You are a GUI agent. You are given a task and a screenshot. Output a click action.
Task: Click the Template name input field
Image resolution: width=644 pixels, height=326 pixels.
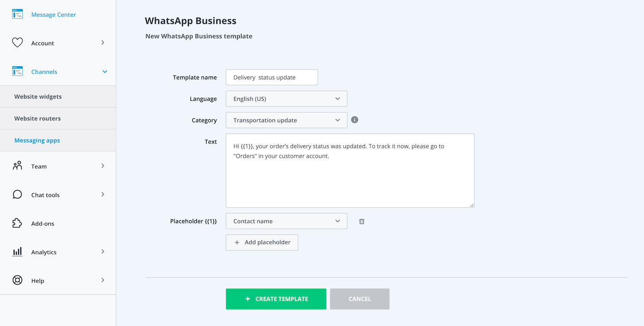[x=272, y=77]
